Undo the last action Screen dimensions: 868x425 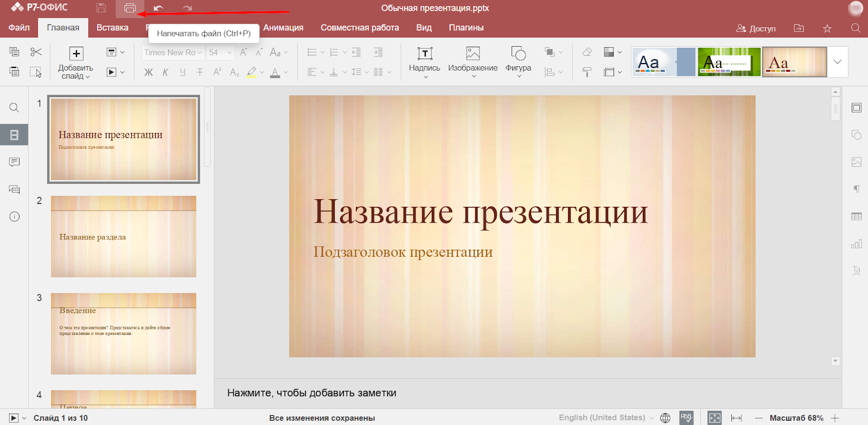[x=158, y=8]
